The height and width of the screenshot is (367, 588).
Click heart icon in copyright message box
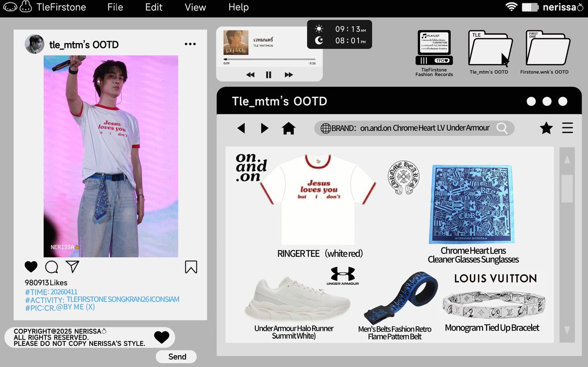coord(162,337)
